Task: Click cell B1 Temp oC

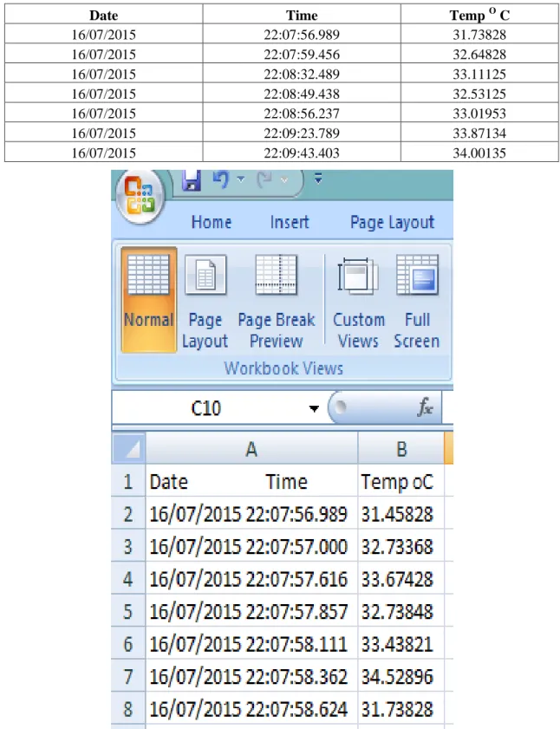Action: [x=401, y=481]
